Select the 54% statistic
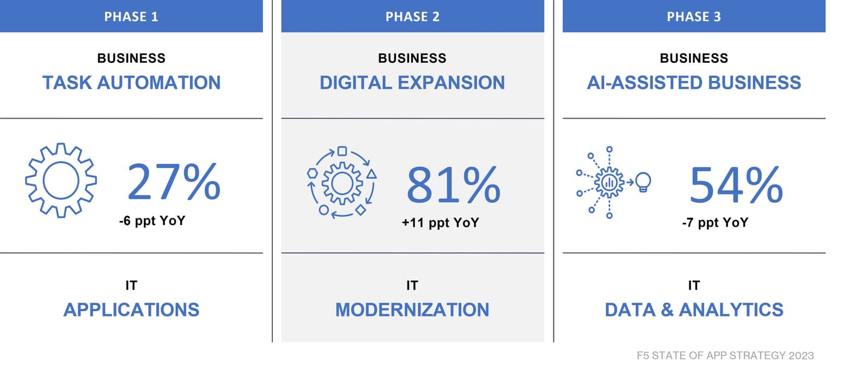This screenshot has width=868, height=368. [x=736, y=185]
